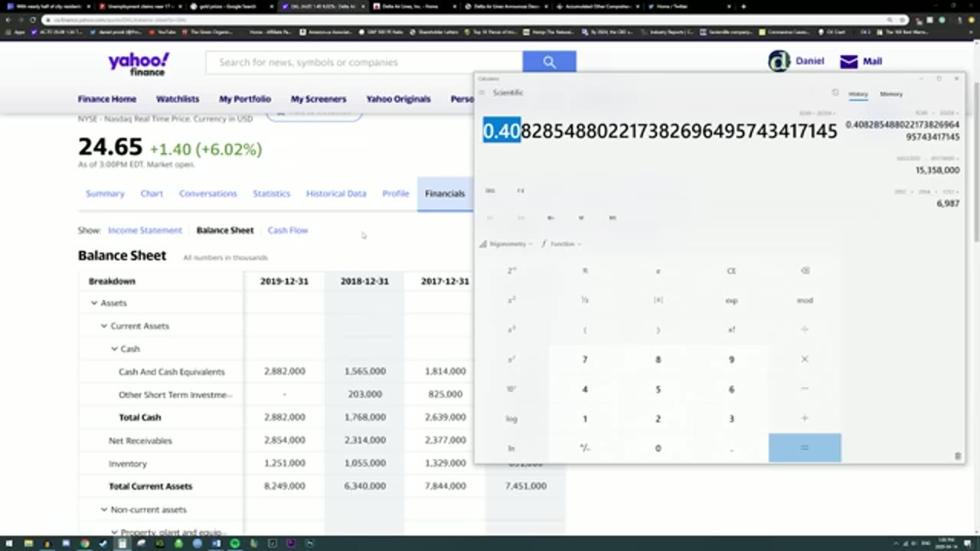980x551 pixels.
Task: Click the Chrome reload page button
Action: (32, 20)
